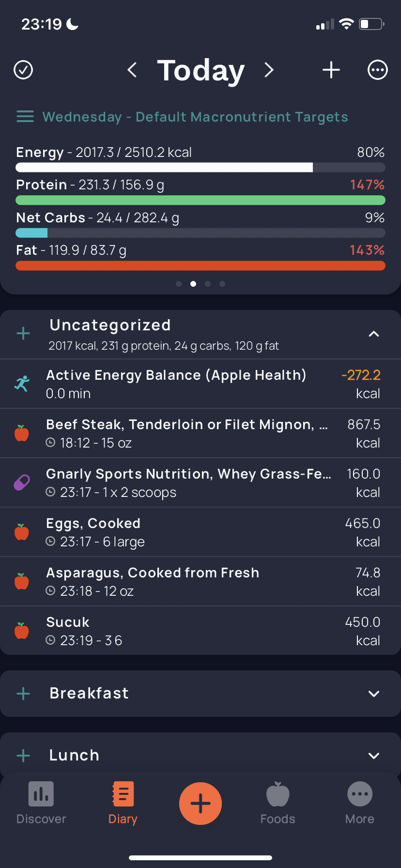
Task: Open the More tab
Action: 360,803
